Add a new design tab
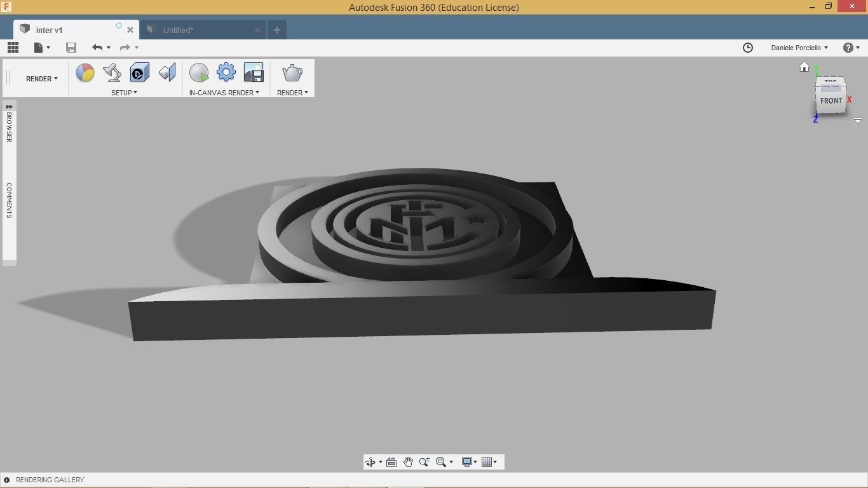868x488 pixels. pyautogui.click(x=277, y=30)
